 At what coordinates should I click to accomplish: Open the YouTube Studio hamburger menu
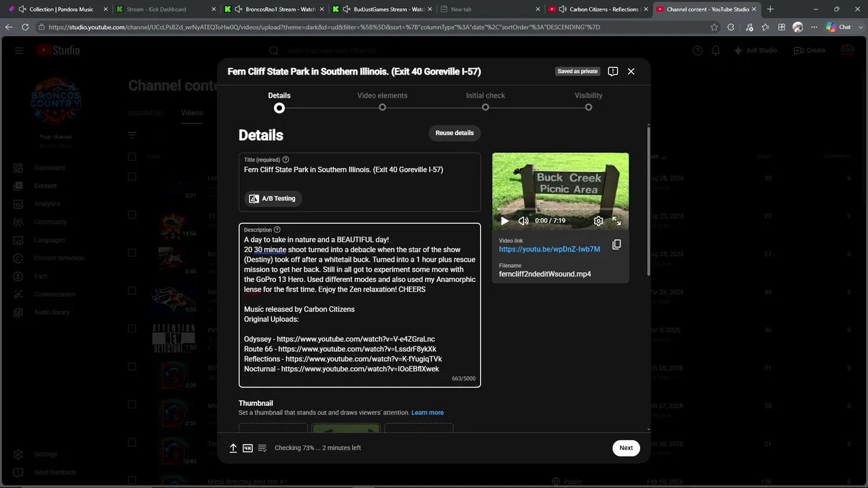click(x=19, y=50)
